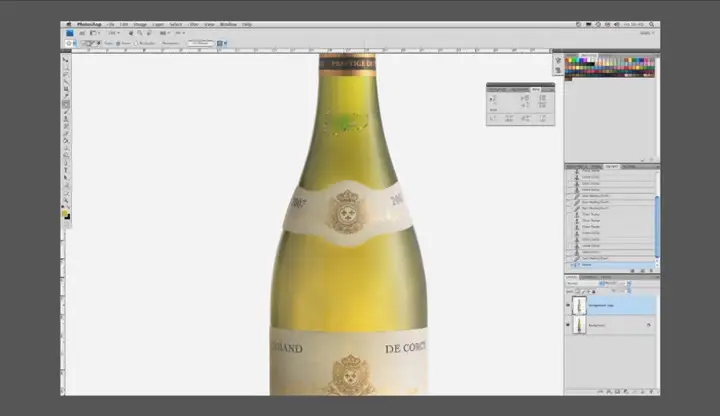This screenshot has height=416, width=720.
Task: Select the Lasso tool
Action: (66, 74)
